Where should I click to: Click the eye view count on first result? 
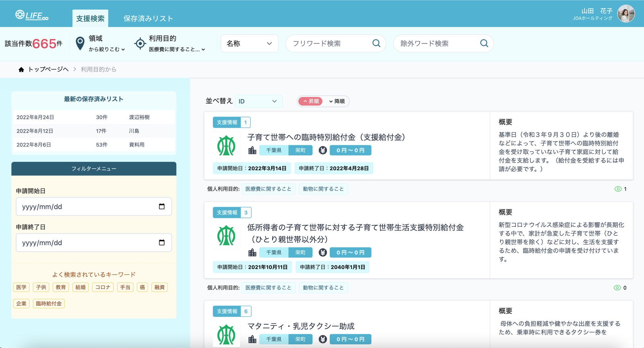point(621,189)
